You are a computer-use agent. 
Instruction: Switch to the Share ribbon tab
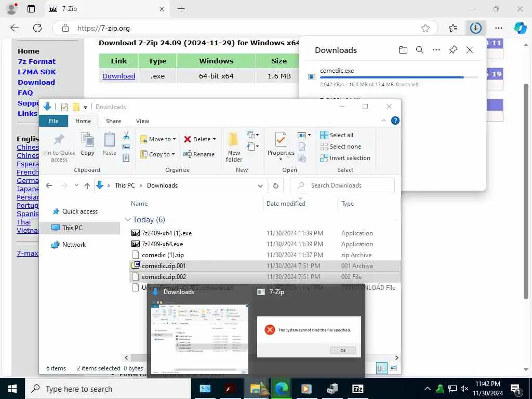point(113,121)
